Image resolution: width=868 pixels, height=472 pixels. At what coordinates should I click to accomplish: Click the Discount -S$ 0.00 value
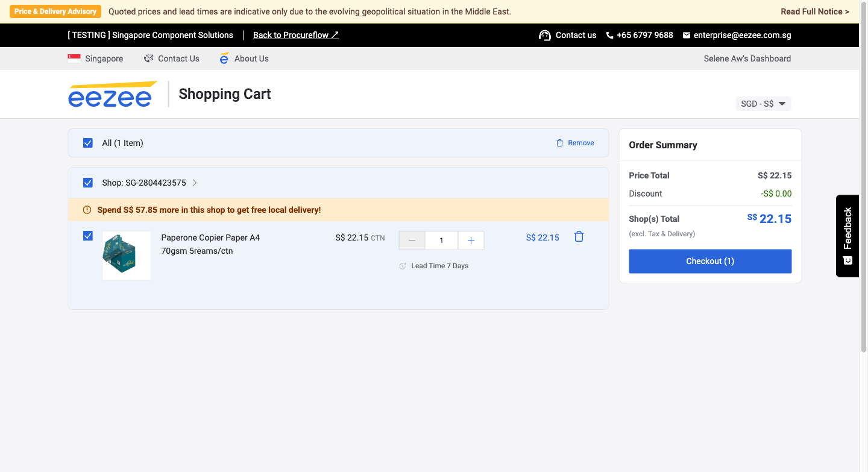pyautogui.click(x=776, y=194)
